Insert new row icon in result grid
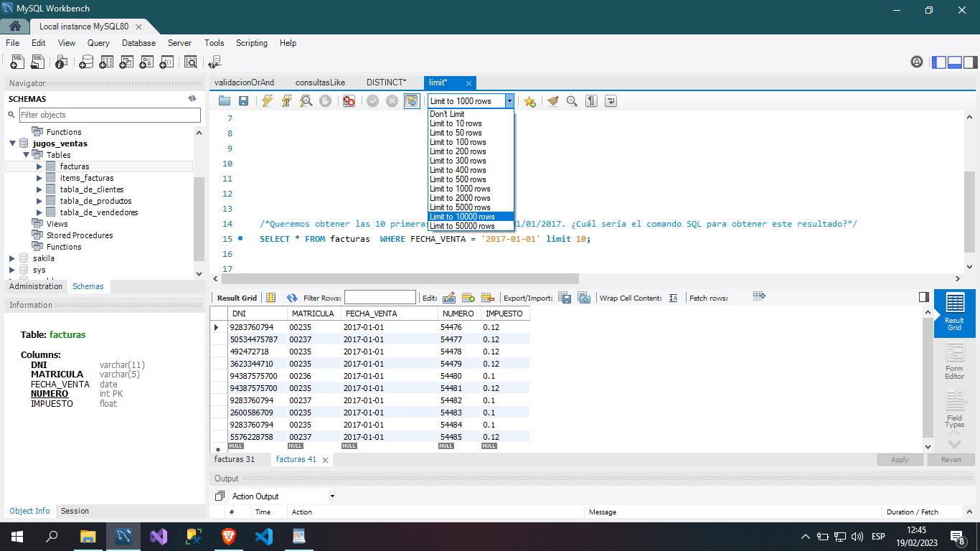The height and width of the screenshot is (551, 980). click(468, 298)
